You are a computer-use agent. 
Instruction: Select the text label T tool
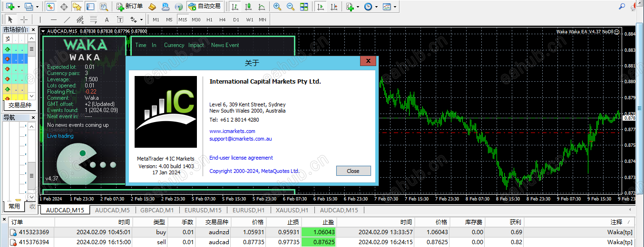click(120, 19)
